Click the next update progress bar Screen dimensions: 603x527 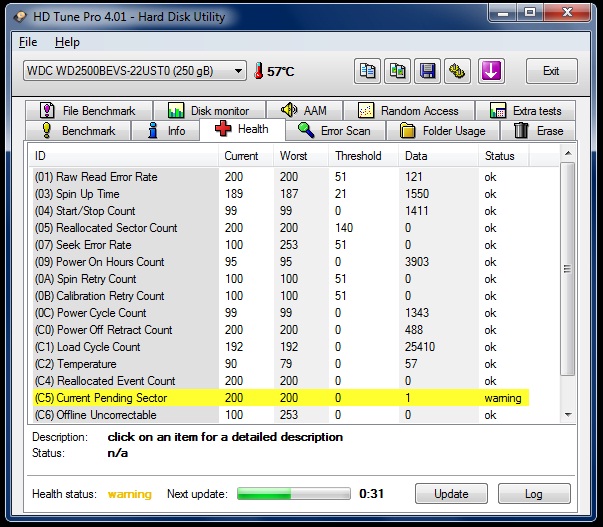point(294,494)
